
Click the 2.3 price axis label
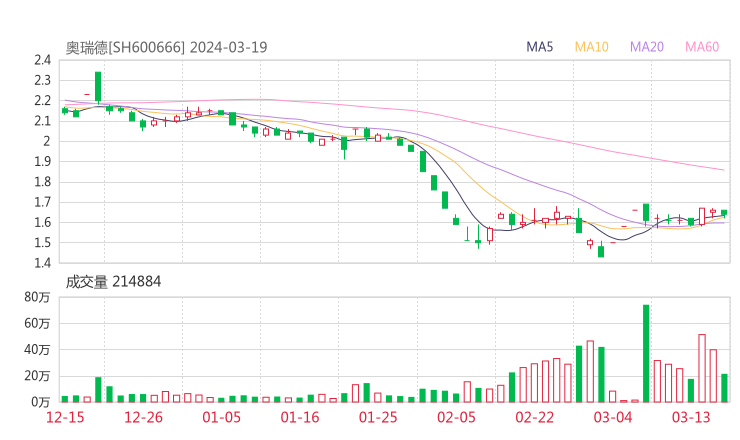tap(42, 80)
